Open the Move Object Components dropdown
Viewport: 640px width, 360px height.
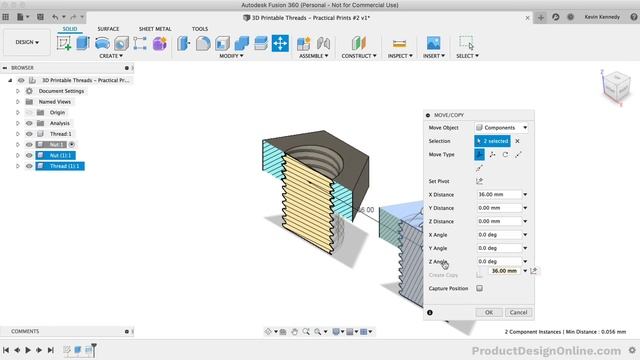[502, 128]
